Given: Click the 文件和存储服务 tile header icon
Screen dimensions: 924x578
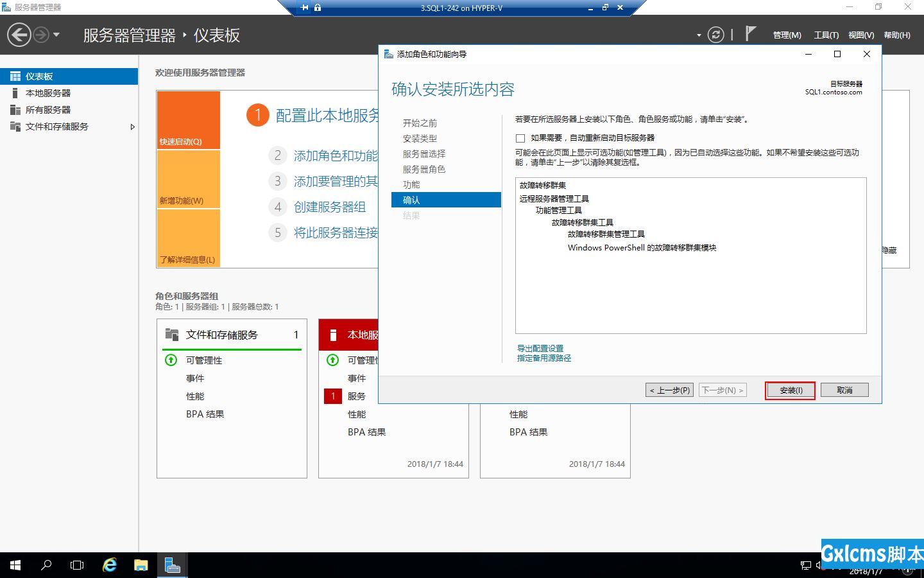Looking at the screenshot, I should [x=172, y=335].
